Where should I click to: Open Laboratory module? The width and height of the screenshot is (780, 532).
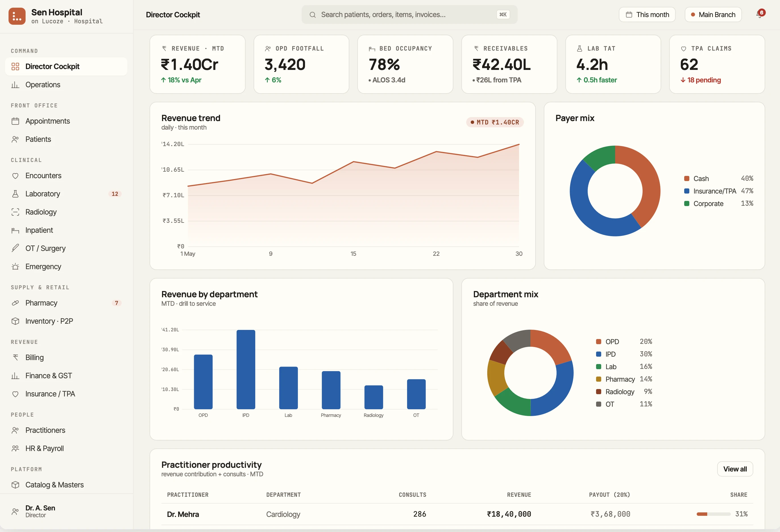pos(66,194)
